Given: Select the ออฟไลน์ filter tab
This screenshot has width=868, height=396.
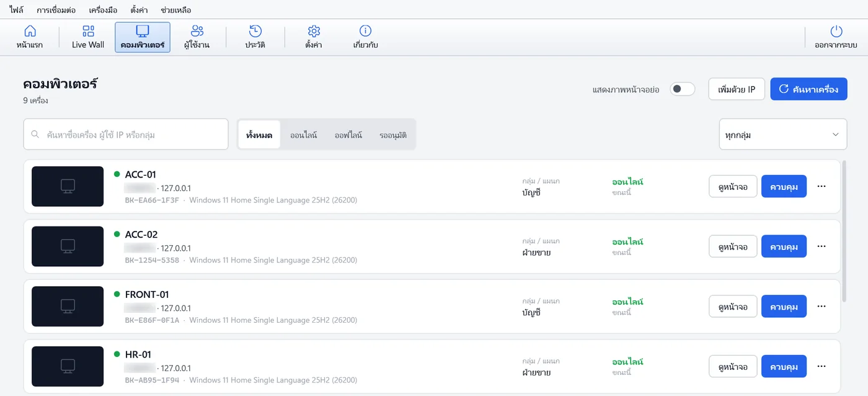Looking at the screenshot, I should [348, 135].
